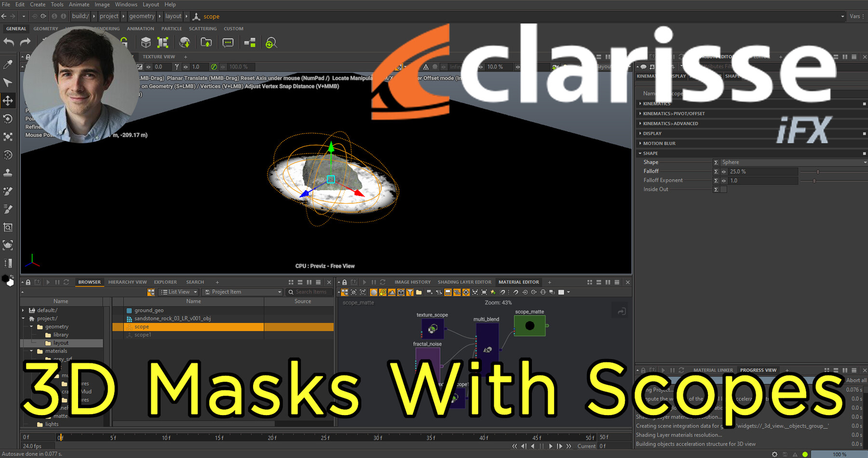868x458 pixels.
Task: Switch to the Hierarchy View tab
Action: (x=127, y=282)
